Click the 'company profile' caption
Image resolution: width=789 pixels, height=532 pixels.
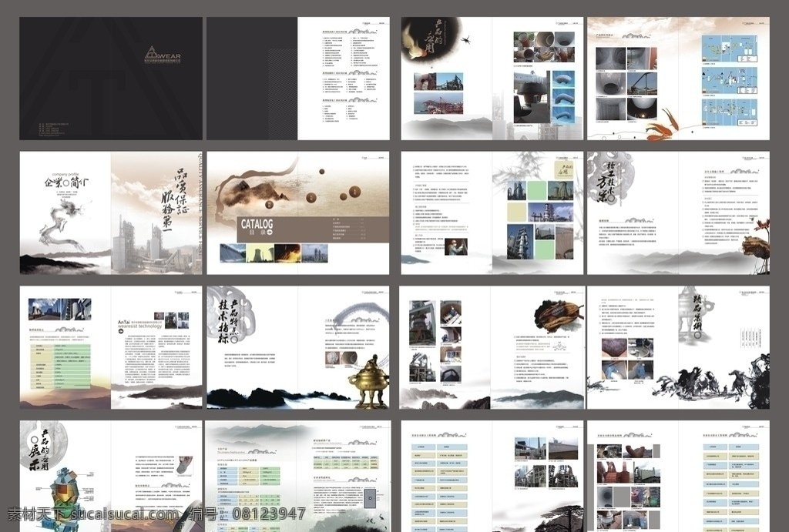point(66,175)
